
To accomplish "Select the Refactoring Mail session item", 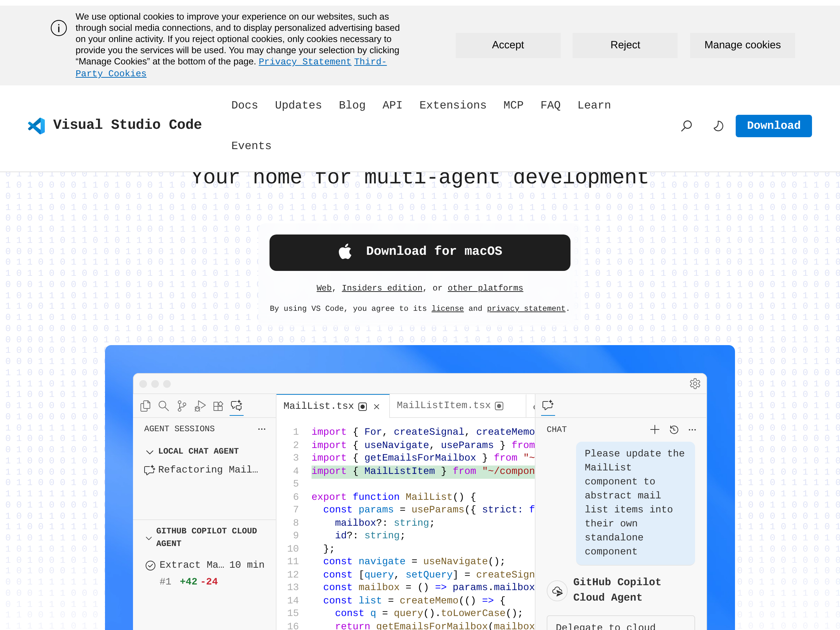I will tap(207, 470).
